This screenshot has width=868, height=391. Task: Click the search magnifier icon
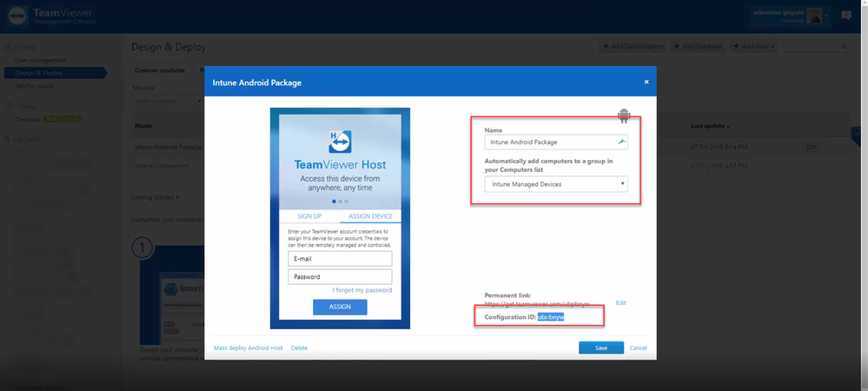(844, 47)
